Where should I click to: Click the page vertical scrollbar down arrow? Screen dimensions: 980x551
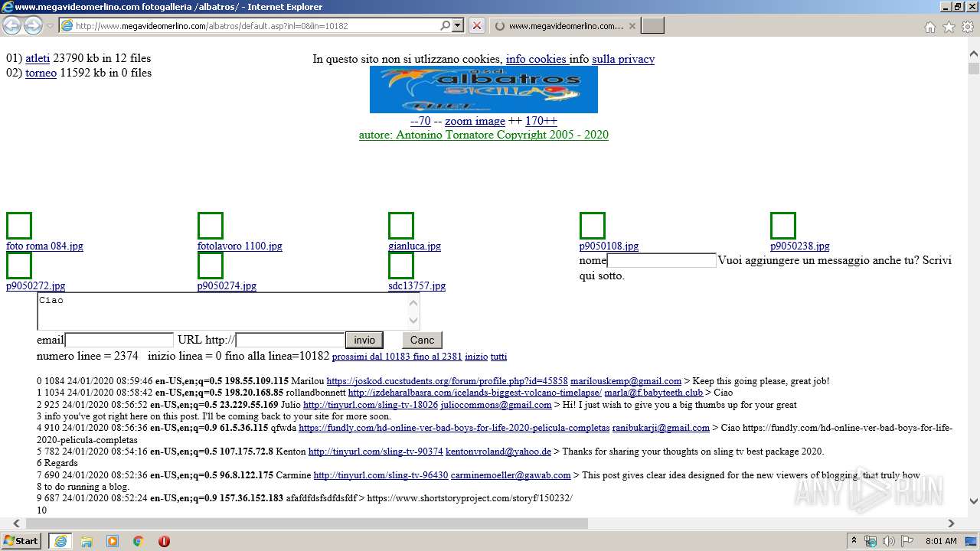pyautogui.click(x=974, y=502)
